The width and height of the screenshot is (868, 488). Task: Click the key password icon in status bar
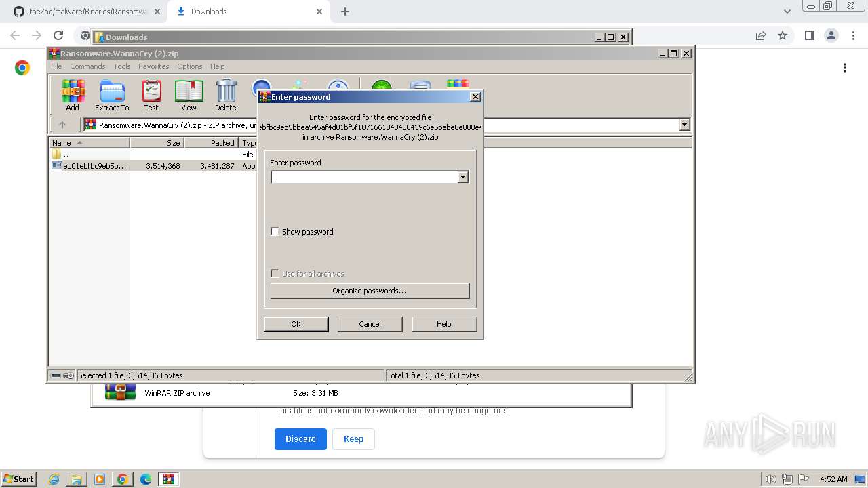pyautogui.click(x=68, y=375)
